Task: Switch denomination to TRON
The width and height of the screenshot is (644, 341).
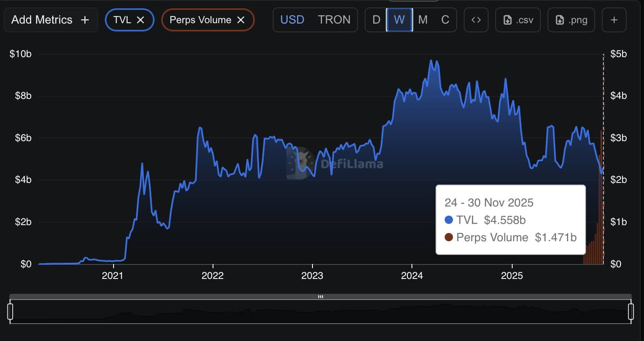Action: [334, 20]
